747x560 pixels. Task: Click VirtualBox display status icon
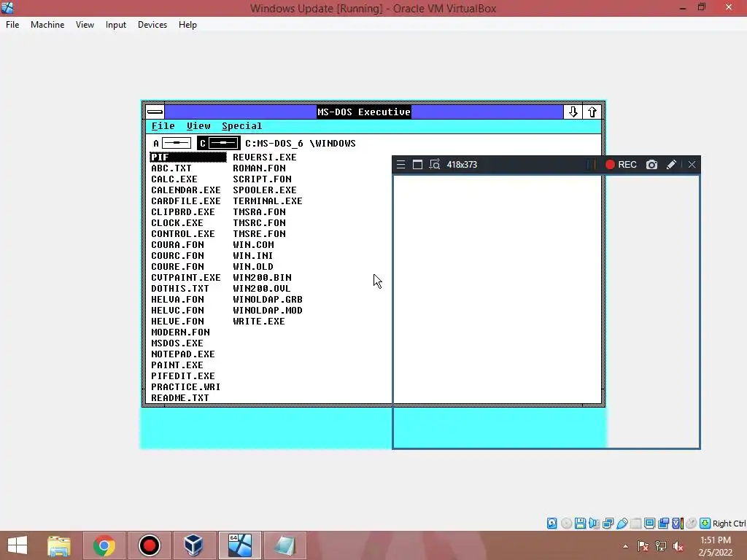coord(649,524)
